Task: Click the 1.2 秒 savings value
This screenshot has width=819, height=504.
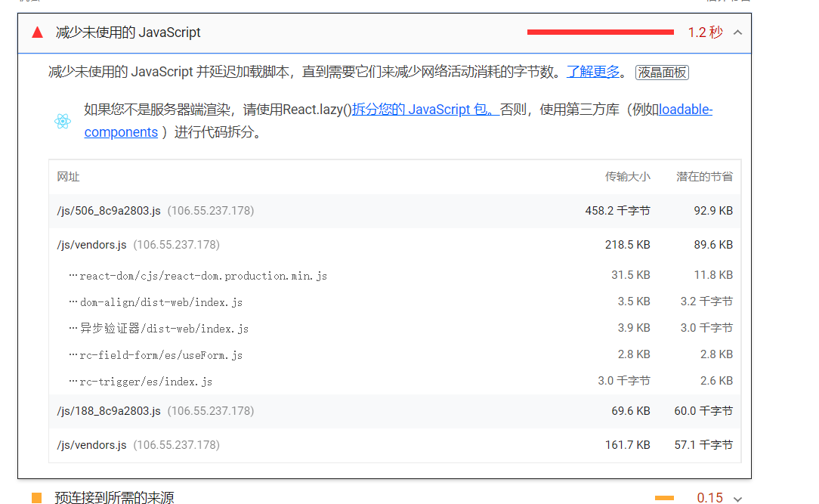Action: (706, 32)
